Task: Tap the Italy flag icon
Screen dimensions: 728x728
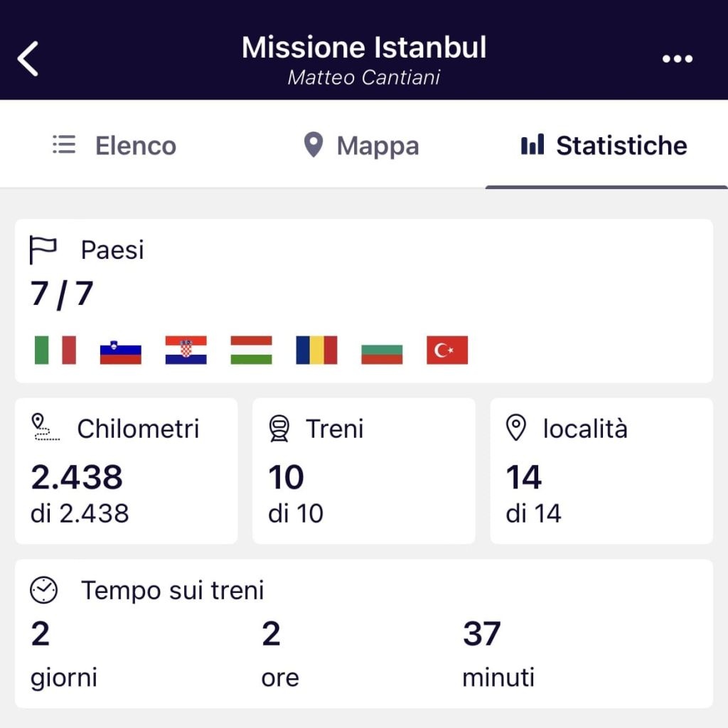Action: [55, 350]
